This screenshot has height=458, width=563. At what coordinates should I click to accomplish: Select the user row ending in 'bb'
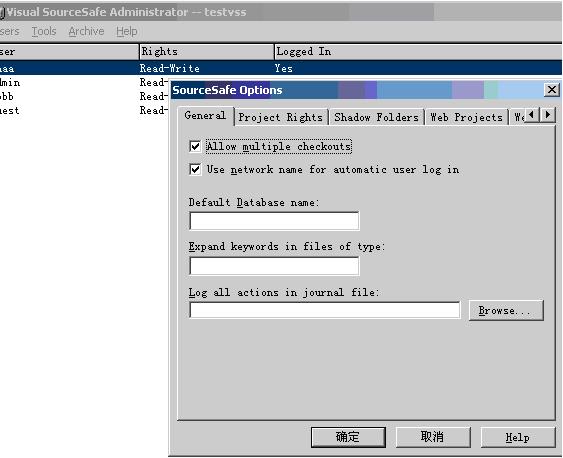tap(84, 97)
